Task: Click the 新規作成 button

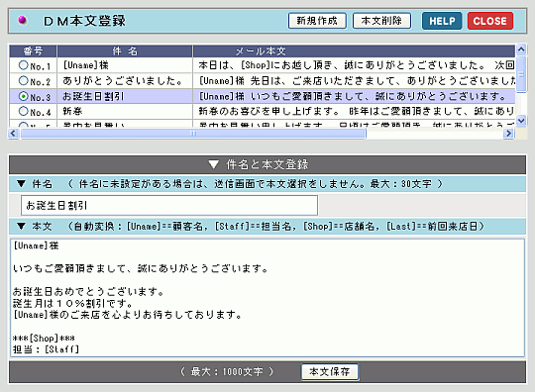Action: tap(317, 21)
